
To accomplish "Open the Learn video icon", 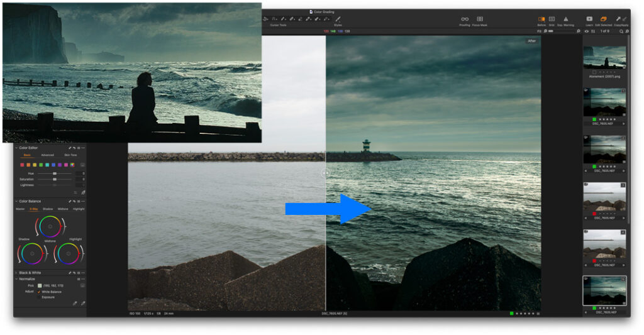I will (589, 19).
